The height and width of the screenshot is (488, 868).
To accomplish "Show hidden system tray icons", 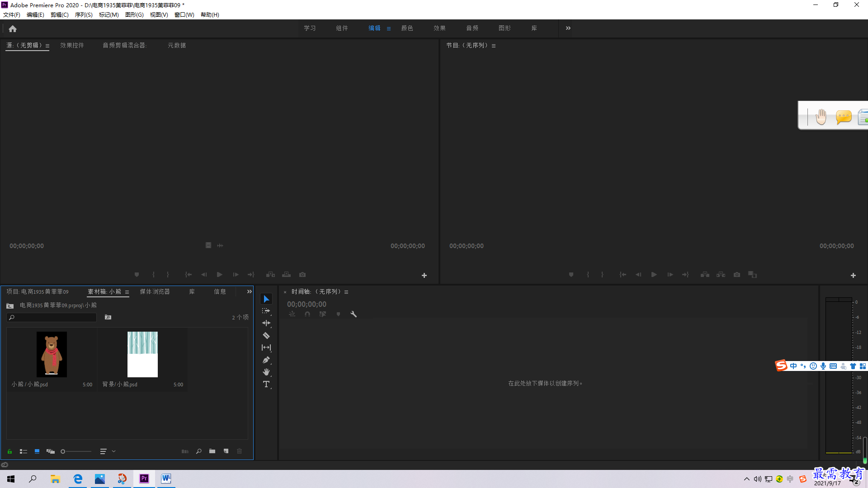I will 747,479.
